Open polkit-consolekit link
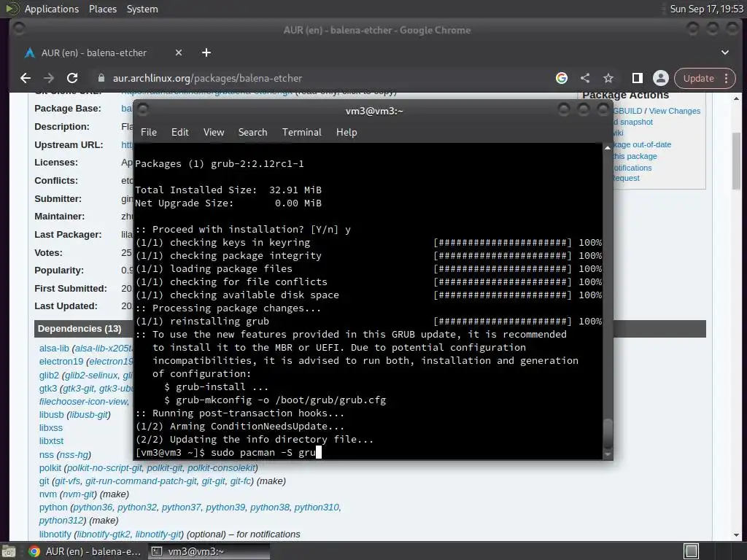The height and width of the screenshot is (560, 747). click(222, 468)
